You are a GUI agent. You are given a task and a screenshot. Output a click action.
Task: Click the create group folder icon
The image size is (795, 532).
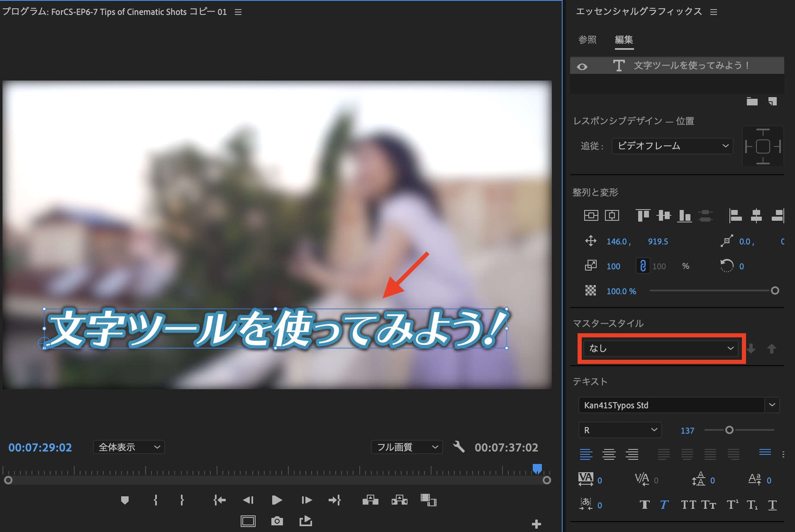752,101
